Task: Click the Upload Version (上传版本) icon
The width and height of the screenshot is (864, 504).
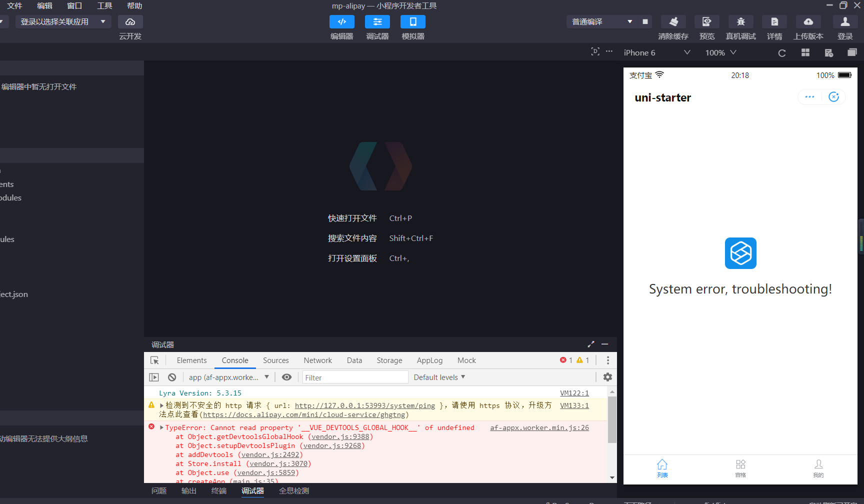Action: pyautogui.click(x=808, y=22)
